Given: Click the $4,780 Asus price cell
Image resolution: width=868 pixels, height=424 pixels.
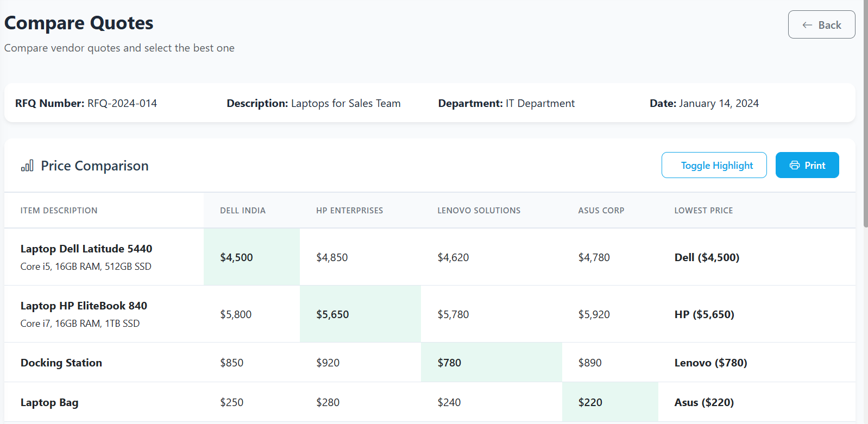Looking at the screenshot, I should coord(609,257).
